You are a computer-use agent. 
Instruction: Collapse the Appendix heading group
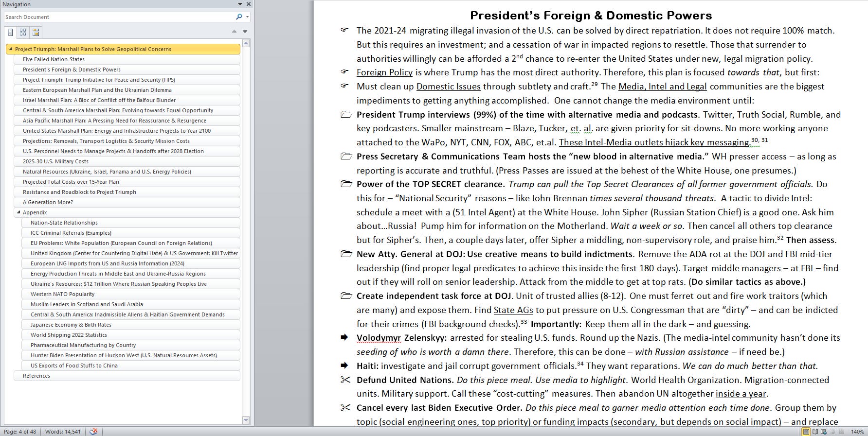pyautogui.click(x=18, y=212)
